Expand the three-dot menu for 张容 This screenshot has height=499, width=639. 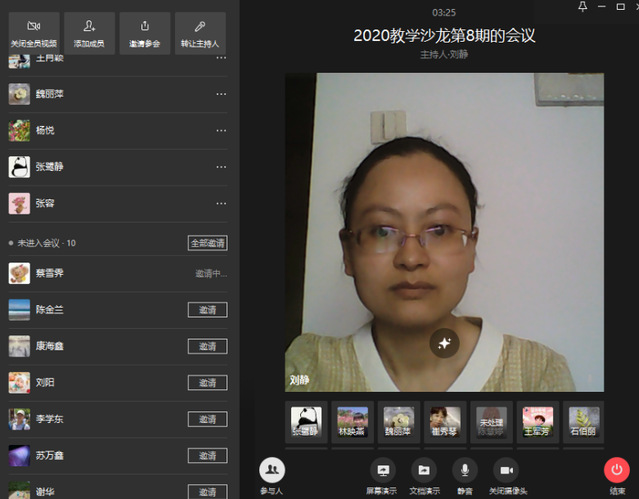(221, 203)
